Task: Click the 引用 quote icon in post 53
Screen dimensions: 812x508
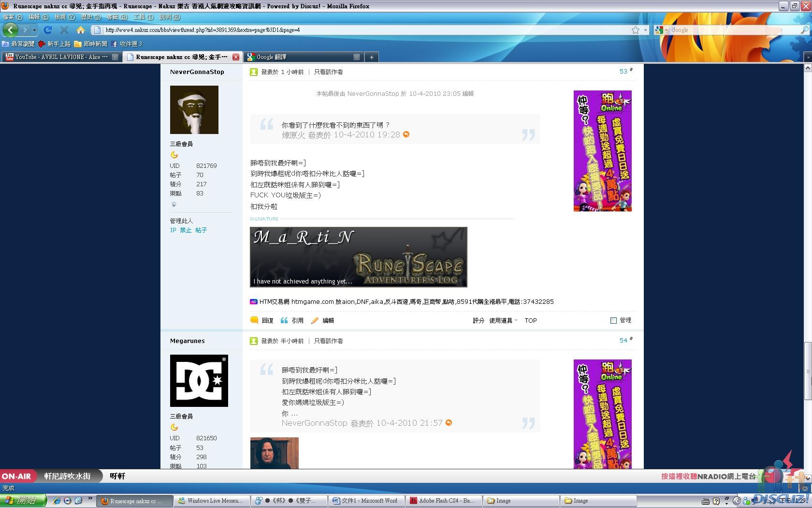Action: (x=284, y=320)
